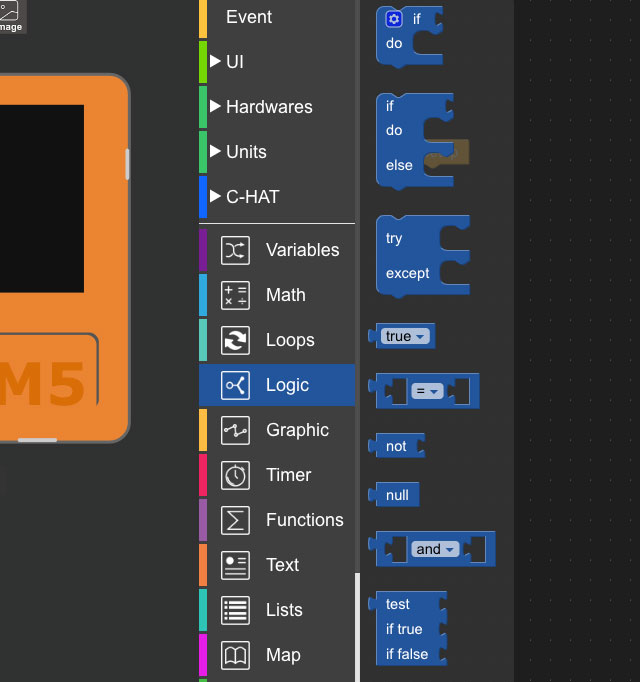Select the Functions sigma icon
Image resolution: width=640 pixels, height=682 pixels.
235,520
